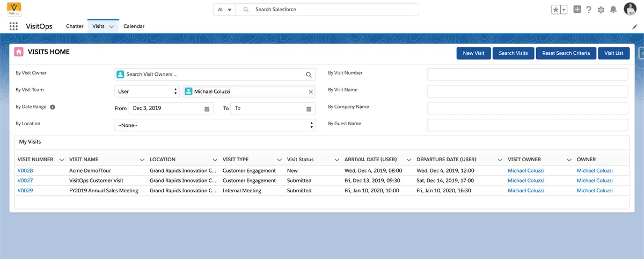Viewport: 644px width, 259px height.
Task: Open the To date calendar icon
Action: click(x=309, y=109)
